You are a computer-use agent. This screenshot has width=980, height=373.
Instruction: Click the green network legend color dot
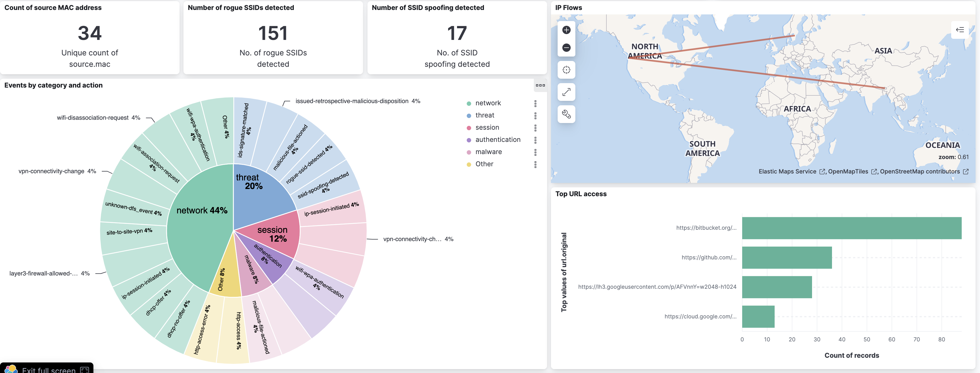(469, 103)
